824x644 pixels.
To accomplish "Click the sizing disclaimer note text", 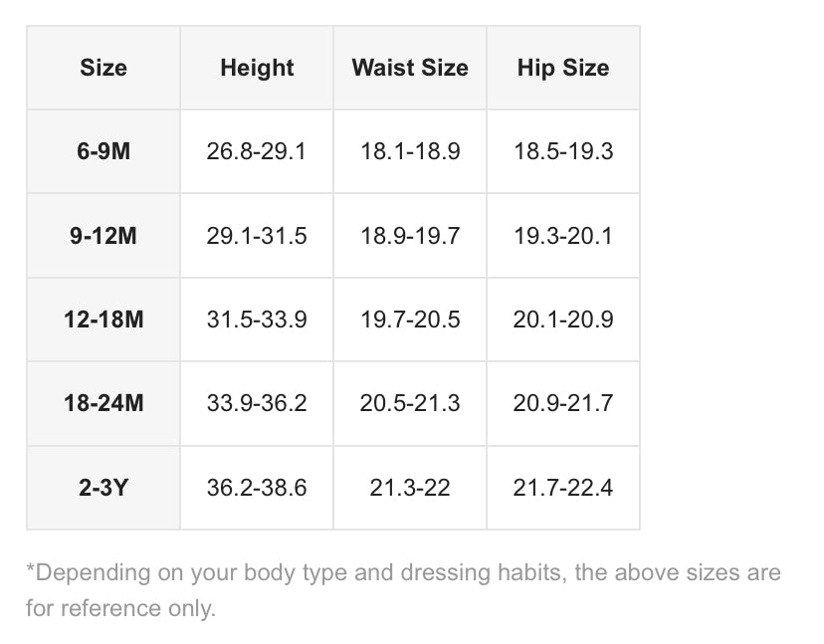I will point(404,590).
